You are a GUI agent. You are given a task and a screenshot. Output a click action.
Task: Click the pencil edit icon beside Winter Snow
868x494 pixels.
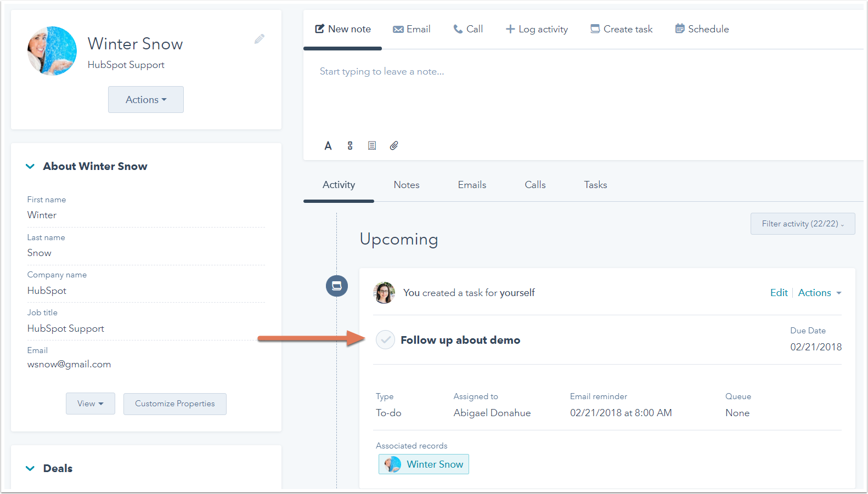(x=260, y=39)
